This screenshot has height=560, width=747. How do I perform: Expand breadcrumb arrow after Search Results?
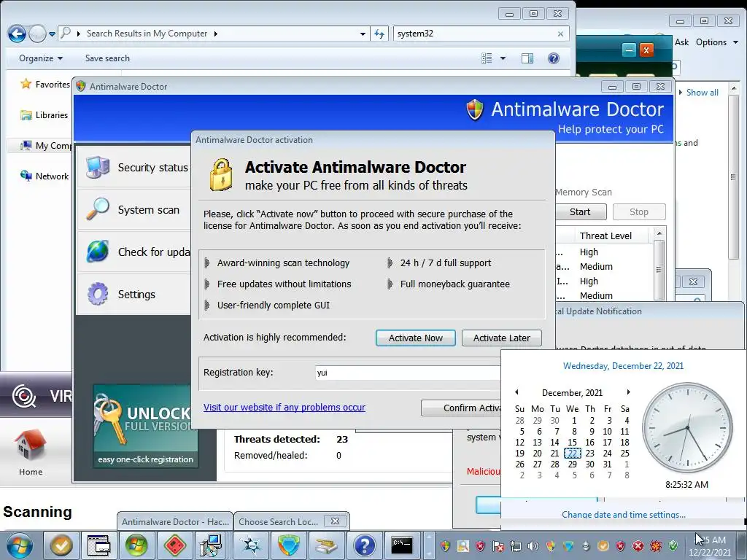(x=216, y=34)
